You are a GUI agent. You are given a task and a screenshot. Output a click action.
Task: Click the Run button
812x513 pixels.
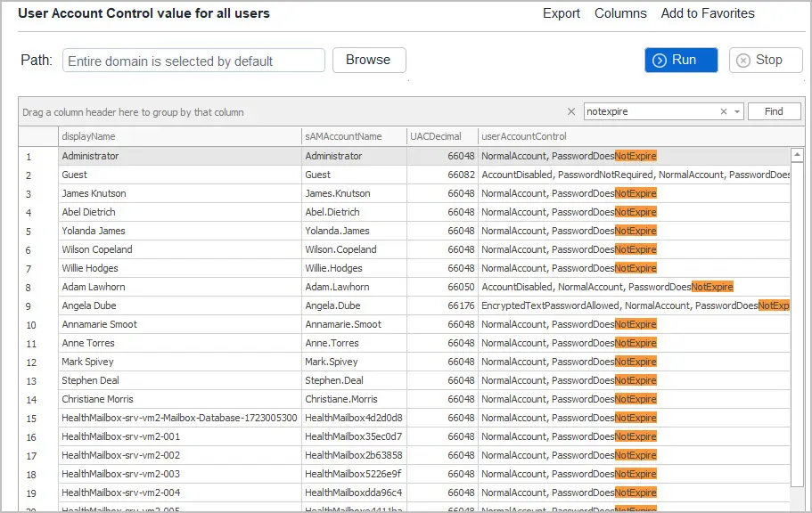coord(681,60)
